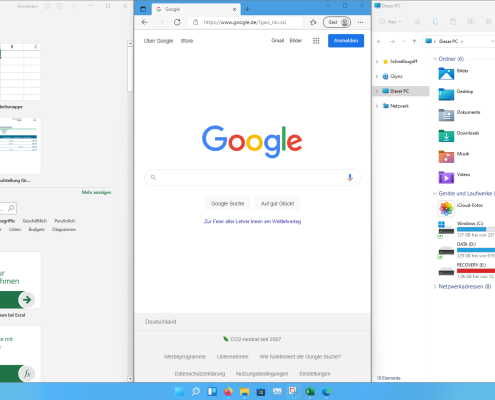The height and width of the screenshot is (400, 495).
Task: Open the Google Store link
Action: pyautogui.click(x=187, y=41)
